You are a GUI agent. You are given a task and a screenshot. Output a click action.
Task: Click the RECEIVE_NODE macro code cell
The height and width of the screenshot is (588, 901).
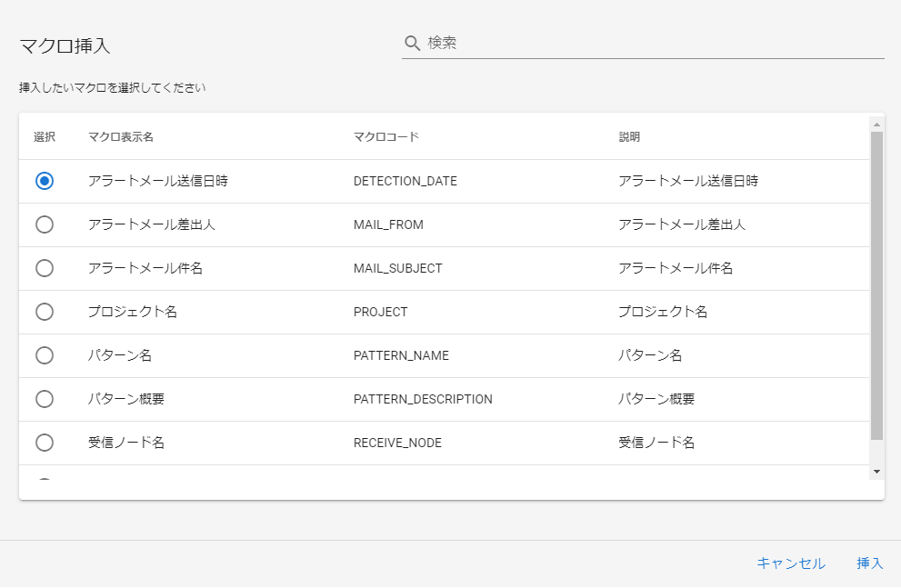[x=397, y=443]
